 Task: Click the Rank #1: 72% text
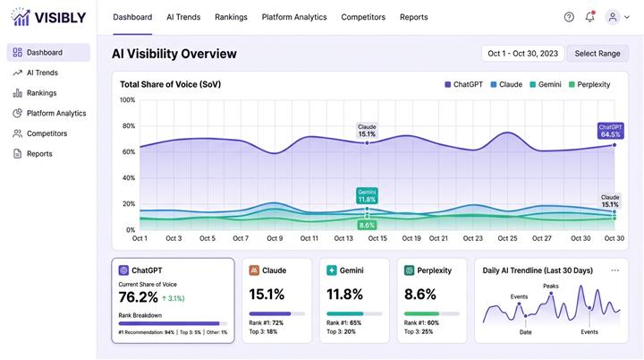pos(267,323)
